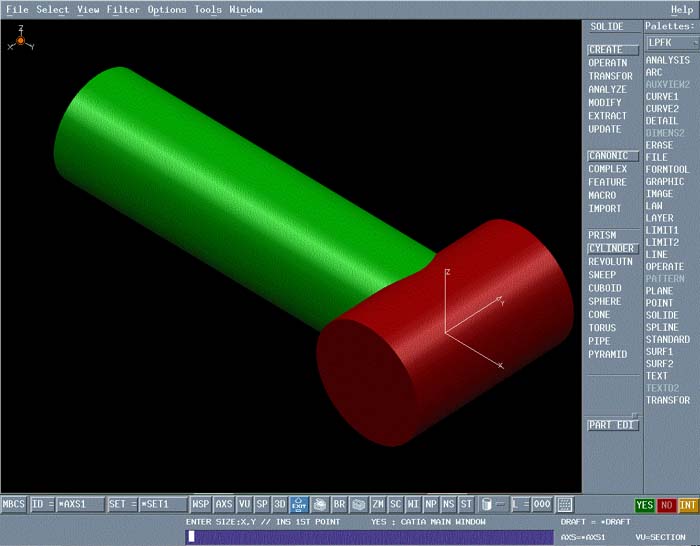The width and height of the screenshot is (700, 546).
Task: Open the Tools menu
Action: pos(208,10)
